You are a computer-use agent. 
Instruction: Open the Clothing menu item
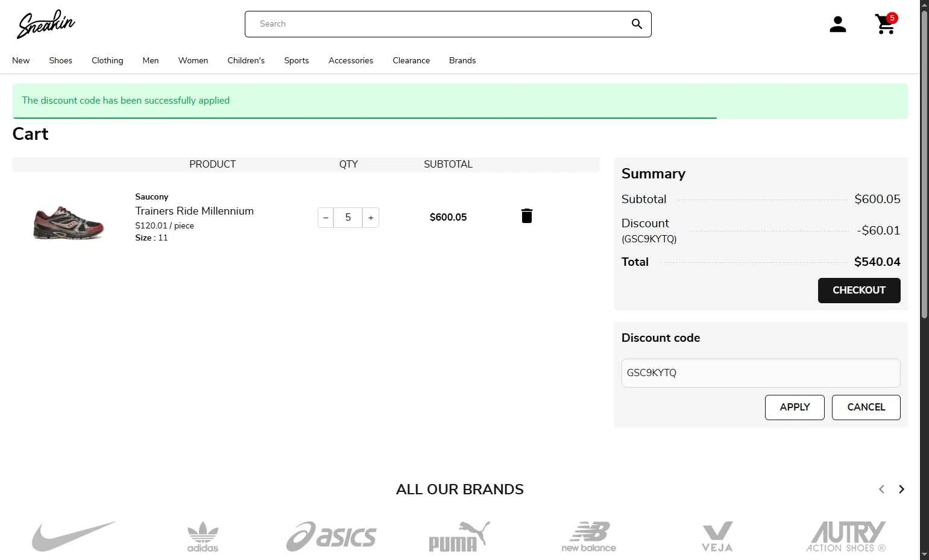click(x=107, y=60)
